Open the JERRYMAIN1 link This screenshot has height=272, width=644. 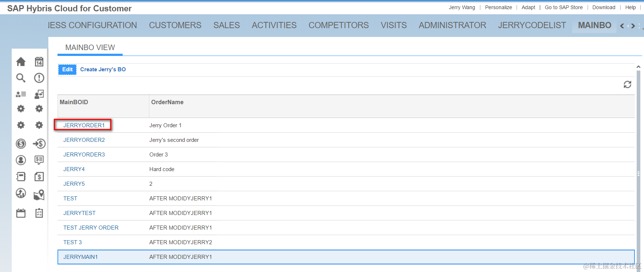tap(81, 257)
